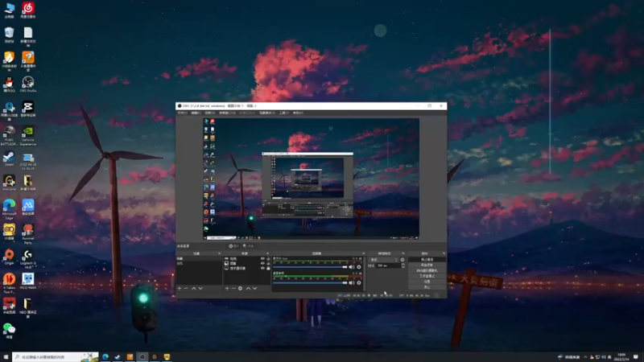This screenshot has width=644, height=362.
Task: Toggle lock on first source row
Action: tap(269, 258)
